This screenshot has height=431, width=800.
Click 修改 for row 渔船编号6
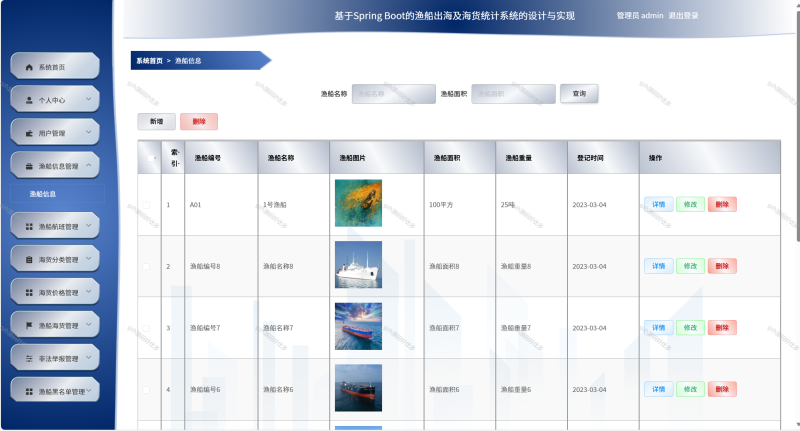pyautogui.click(x=690, y=389)
